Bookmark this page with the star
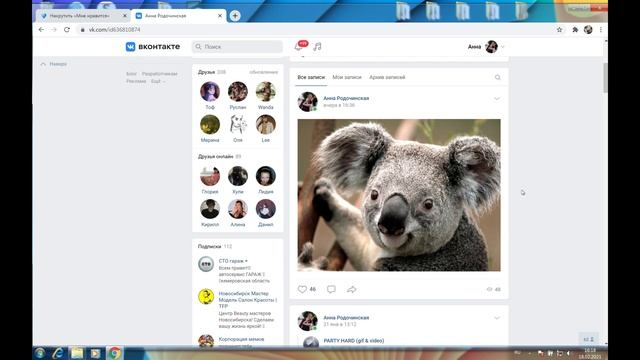The width and height of the screenshot is (640, 360). (559, 29)
